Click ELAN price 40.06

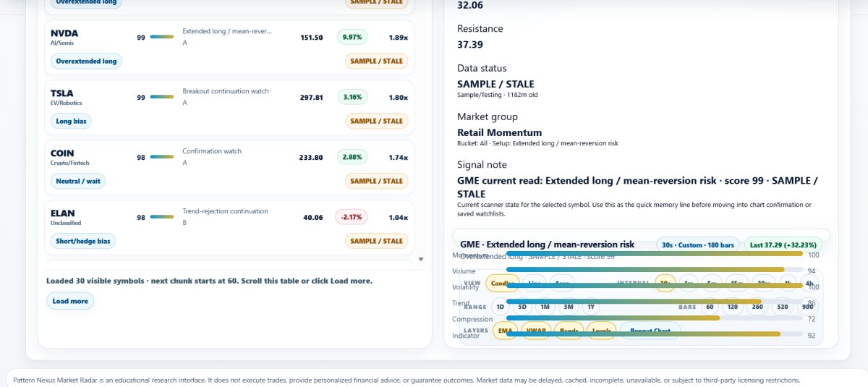313,218
